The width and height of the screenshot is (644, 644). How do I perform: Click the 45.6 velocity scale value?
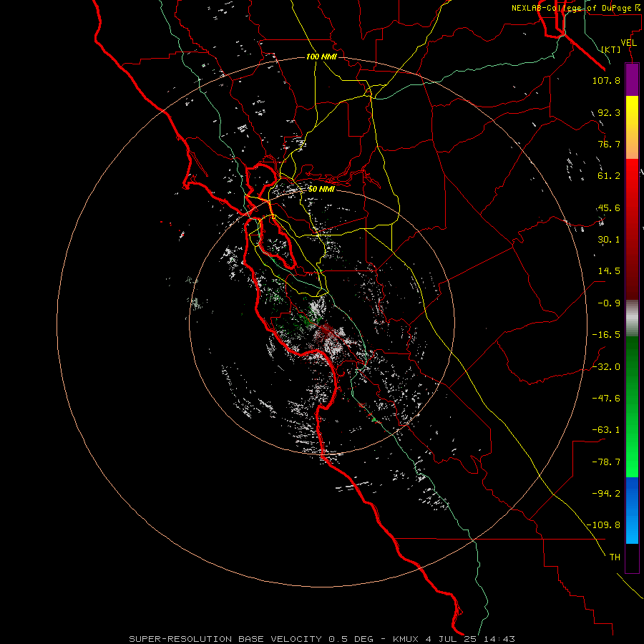[x=609, y=208]
